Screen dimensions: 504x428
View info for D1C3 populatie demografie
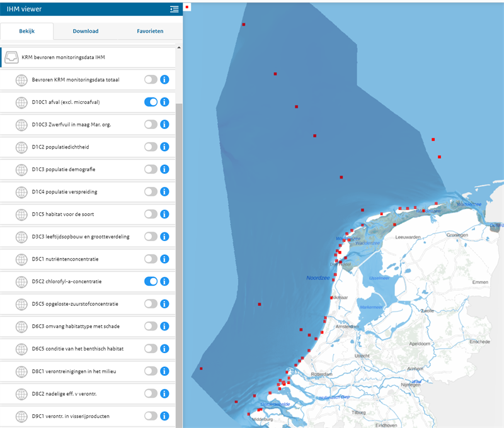164,169
